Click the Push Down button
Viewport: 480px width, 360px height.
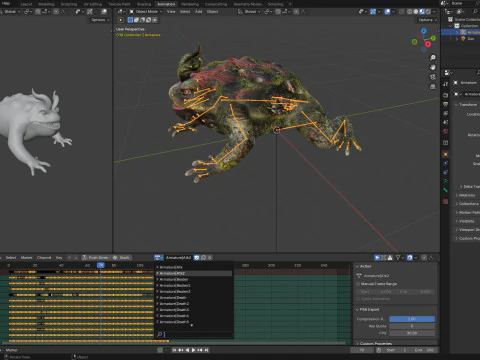[96, 258]
